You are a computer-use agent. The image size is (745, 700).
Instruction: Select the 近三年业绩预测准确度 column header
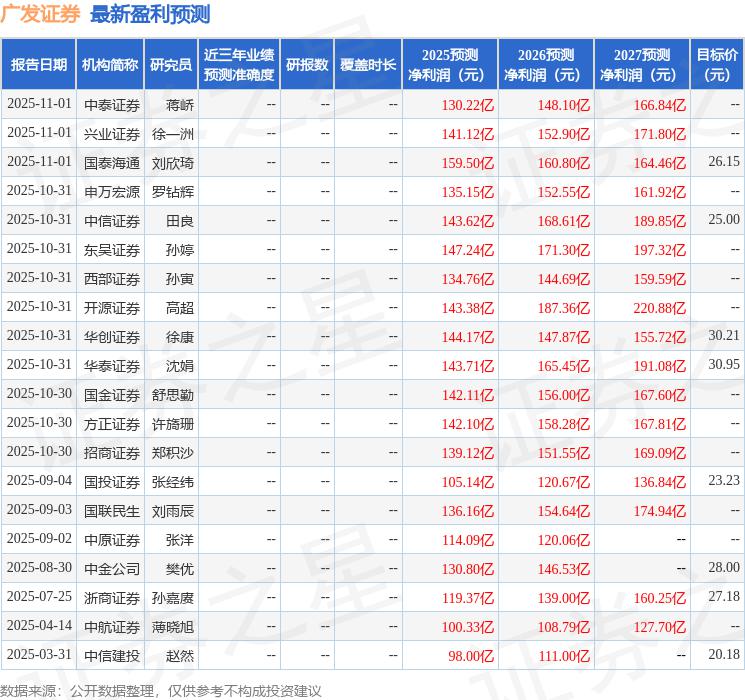239,65
